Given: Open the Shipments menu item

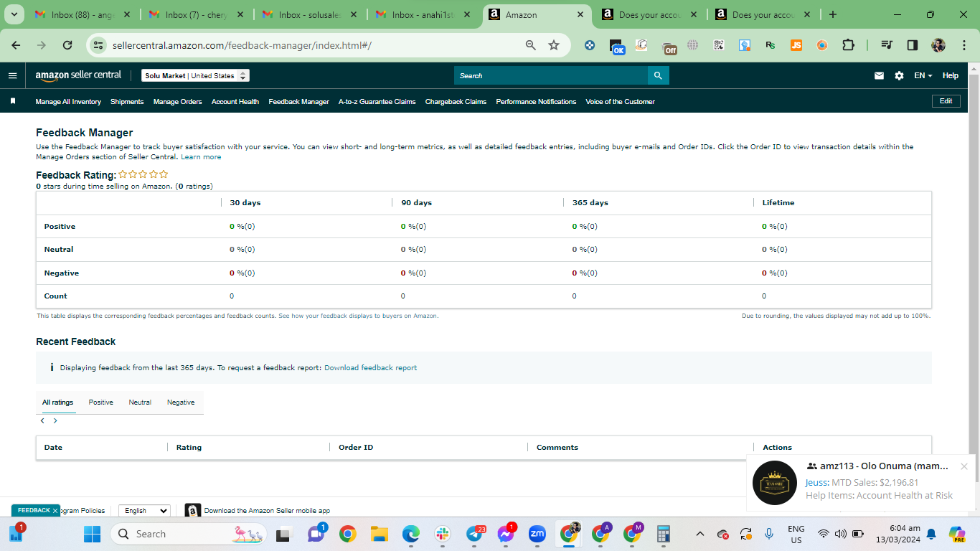Looking at the screenshot, I should tap(127, 102).
